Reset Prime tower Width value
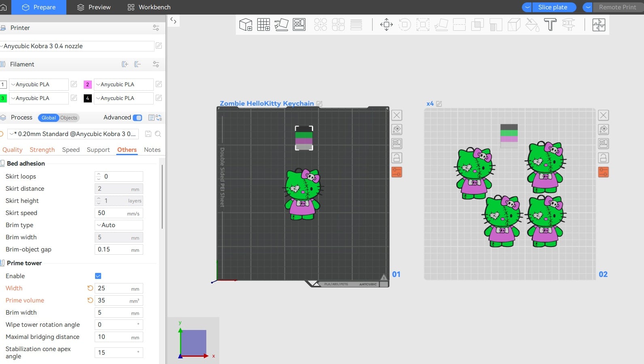 click(90, 288)
